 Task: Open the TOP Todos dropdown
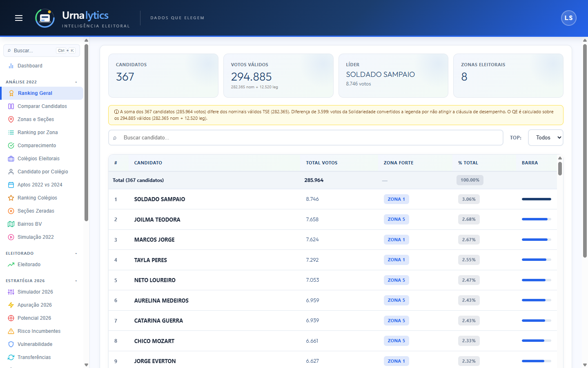[546, 138]
